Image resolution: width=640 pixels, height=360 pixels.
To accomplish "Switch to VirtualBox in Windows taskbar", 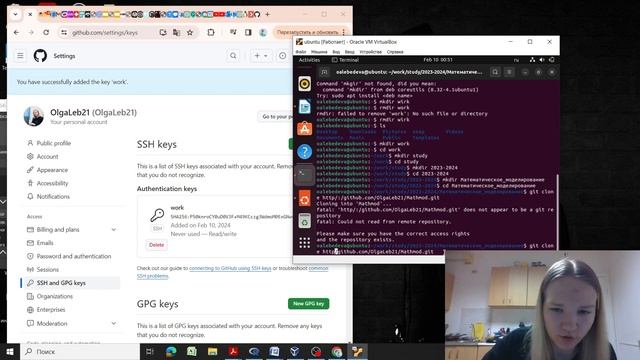I will point(295,351).
